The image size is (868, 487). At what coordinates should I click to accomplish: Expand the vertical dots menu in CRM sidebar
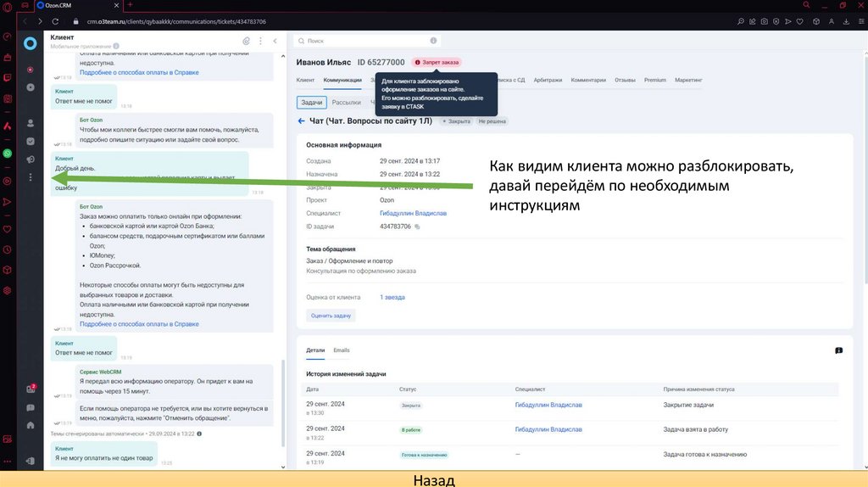pyautogui.click(x=31, y=177)
